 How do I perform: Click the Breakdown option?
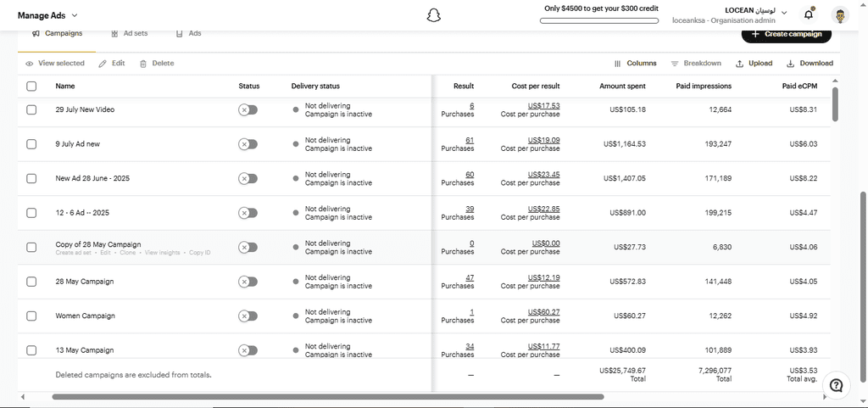tap(696, 63)
